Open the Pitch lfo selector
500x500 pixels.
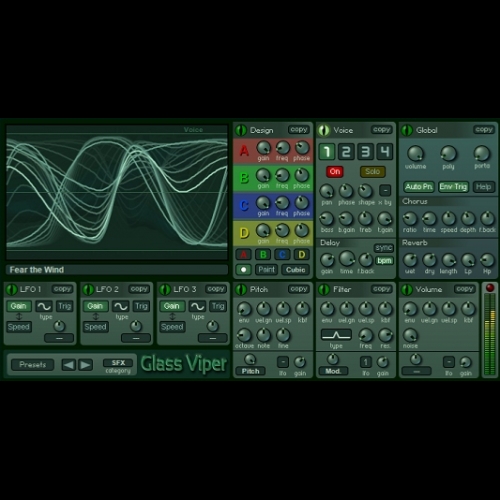(x=283, y=362)
